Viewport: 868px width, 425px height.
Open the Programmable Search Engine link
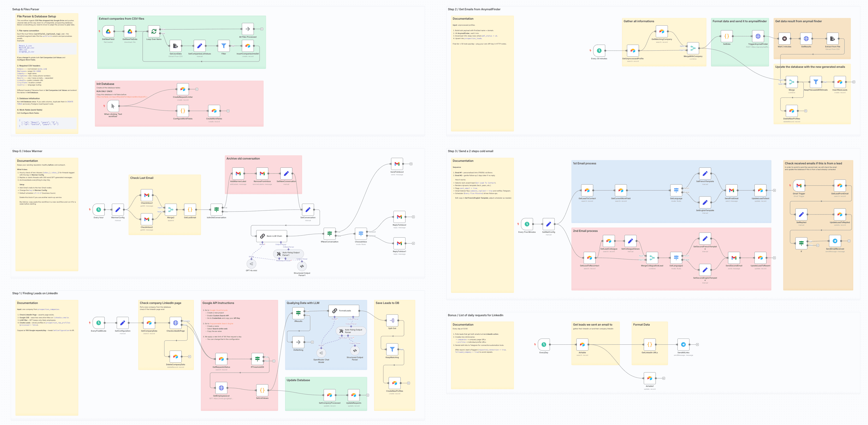[221, 324]
